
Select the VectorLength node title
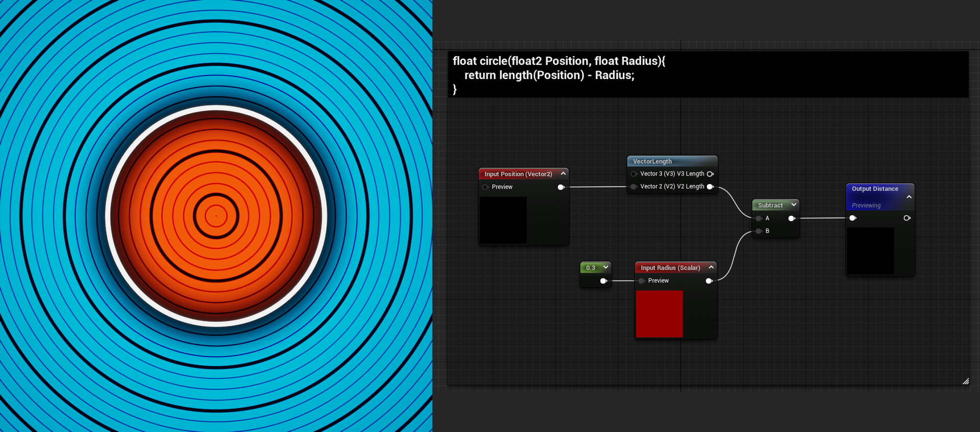click(652, 161)
